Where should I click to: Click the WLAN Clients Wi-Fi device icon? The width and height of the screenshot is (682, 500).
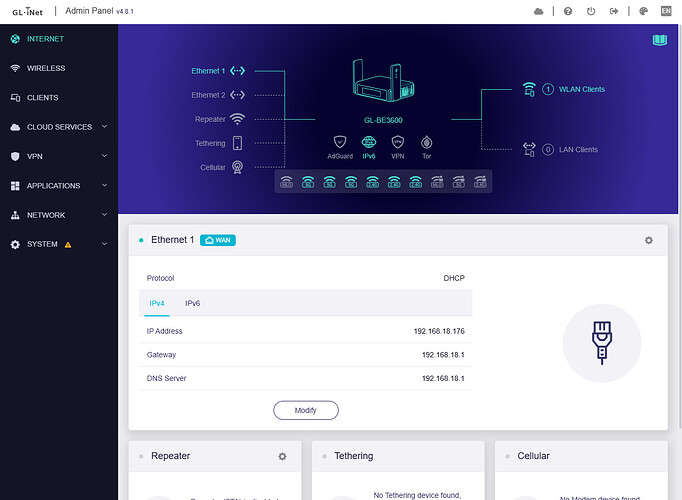pos(529,89)
